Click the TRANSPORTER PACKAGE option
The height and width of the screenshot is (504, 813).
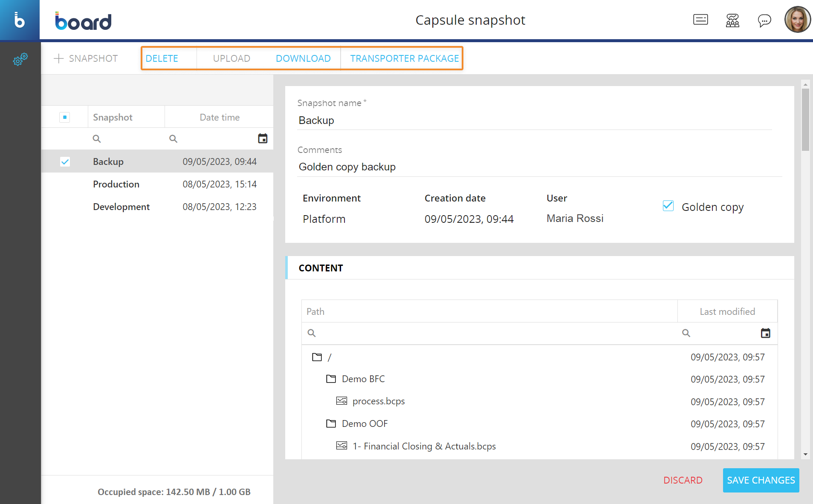pyautogui.click(x=404, y=58)
